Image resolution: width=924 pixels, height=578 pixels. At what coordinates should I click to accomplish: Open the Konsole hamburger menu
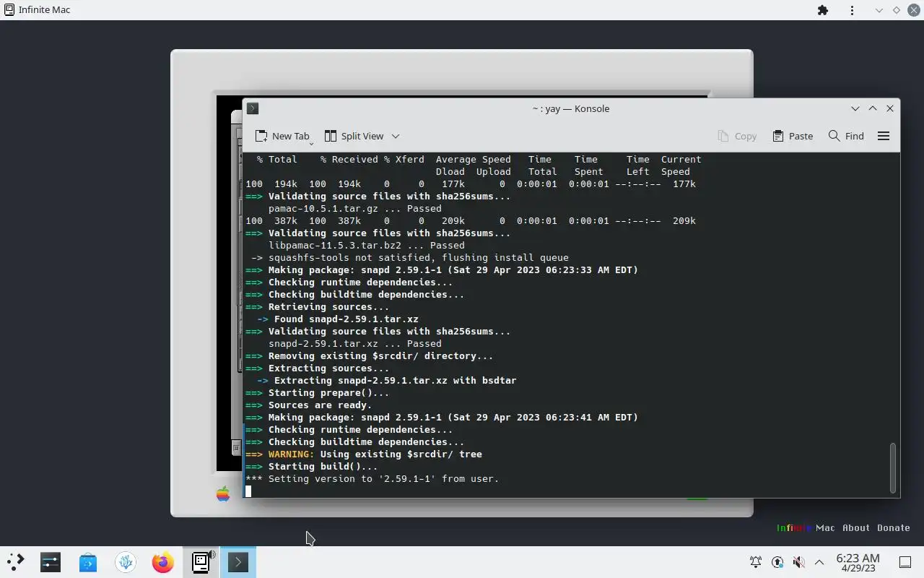(x=884, y=136)
